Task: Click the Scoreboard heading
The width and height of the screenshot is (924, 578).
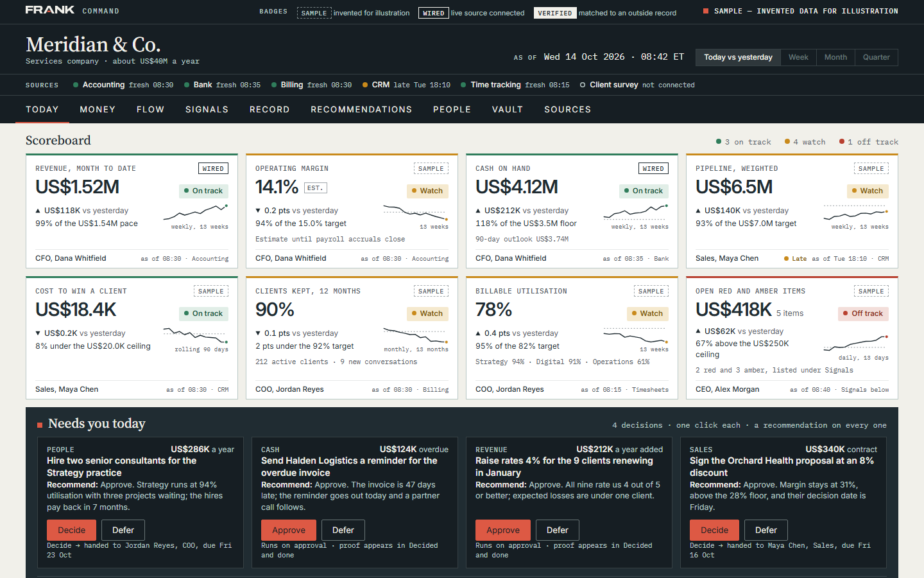Action: click(x=58, y=140)
